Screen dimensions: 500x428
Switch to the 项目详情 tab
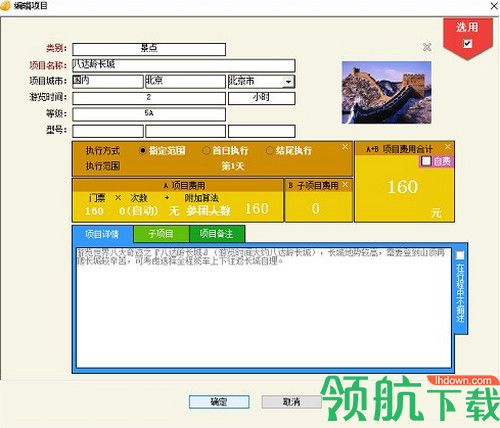click(x=102, y=234)
